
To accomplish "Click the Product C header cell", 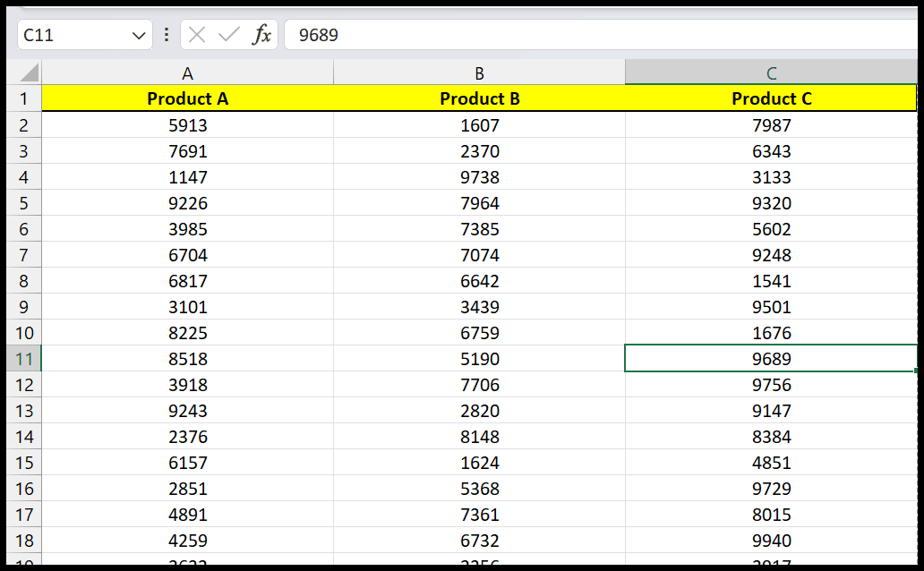I will [x=771, y=98].
